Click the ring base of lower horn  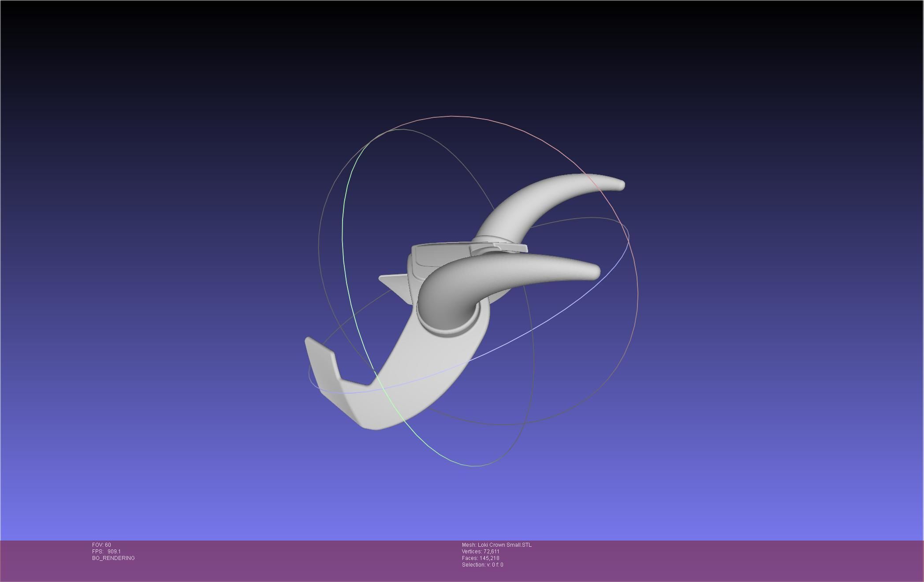pos(447,331)
